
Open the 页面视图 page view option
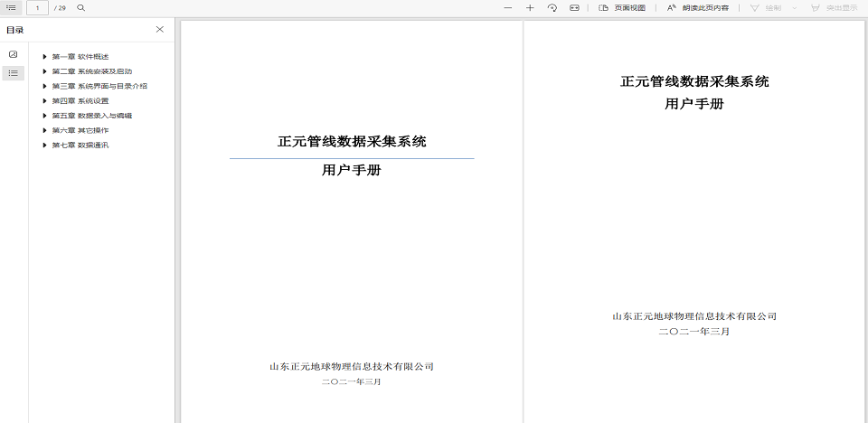(x=622, y=7)
